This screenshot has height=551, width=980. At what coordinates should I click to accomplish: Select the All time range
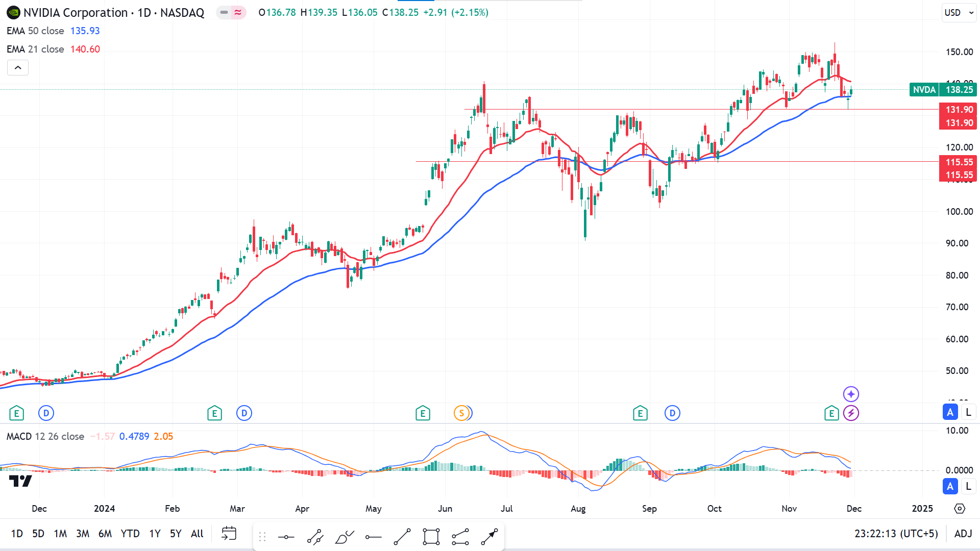pyautogui.click(x=197, y=534)
